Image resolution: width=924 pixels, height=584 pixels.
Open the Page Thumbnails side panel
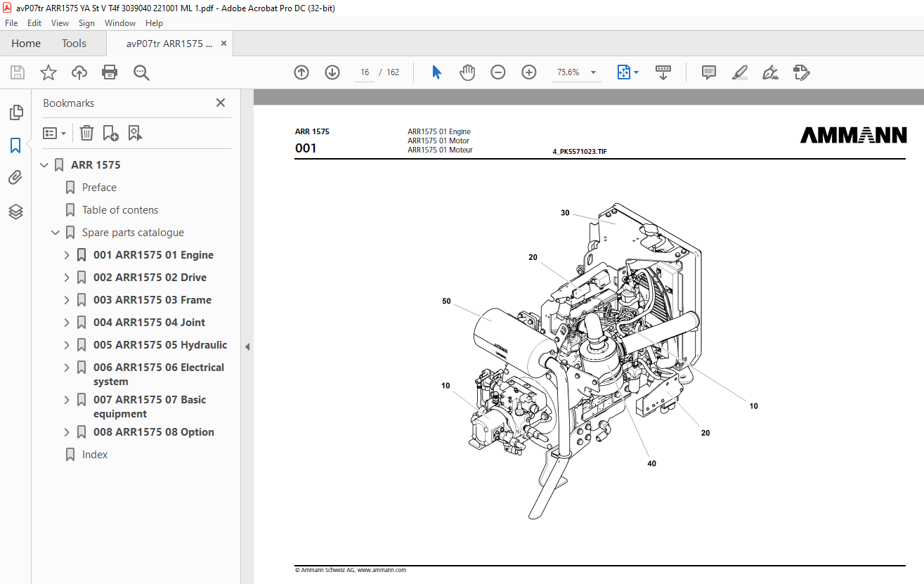coord(15,112)
